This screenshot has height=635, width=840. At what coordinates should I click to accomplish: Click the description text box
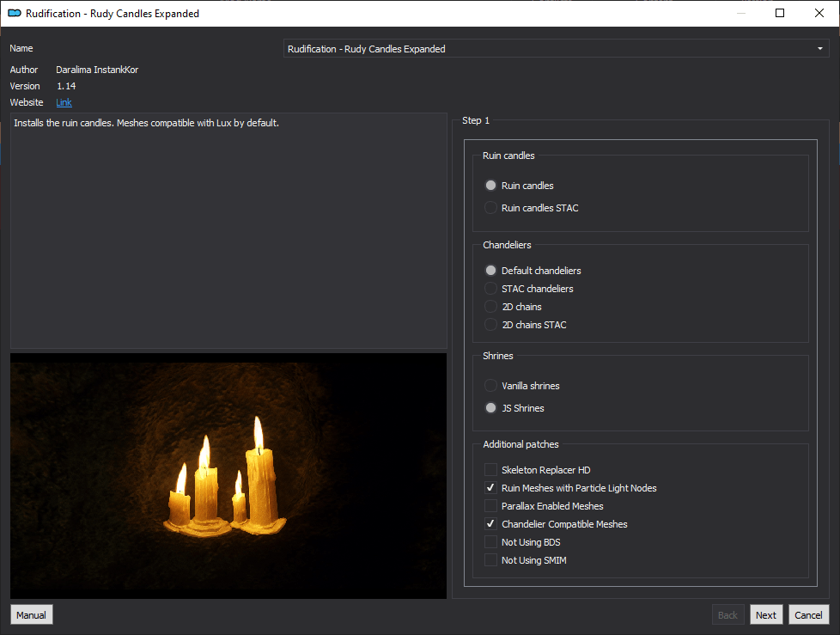pyautogui.click(x=228, y=230)
